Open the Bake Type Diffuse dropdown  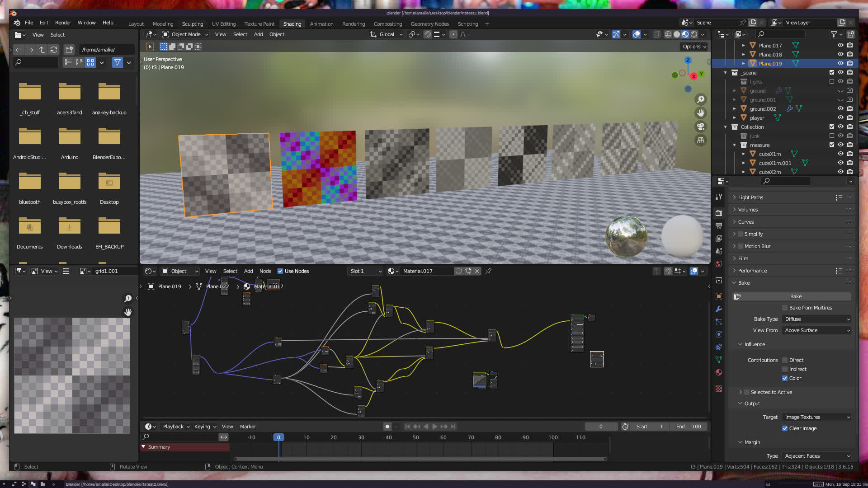[x=817, y=319]
